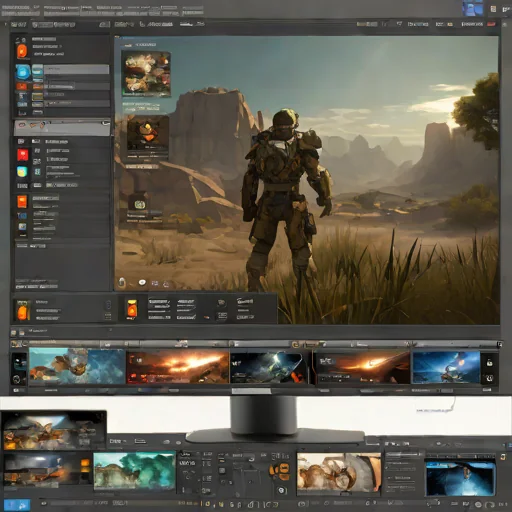The width and height of the screenshot is (512, 512).
Task: Click the circular icon left of timeline clips
Action: (x=16, y=379)
